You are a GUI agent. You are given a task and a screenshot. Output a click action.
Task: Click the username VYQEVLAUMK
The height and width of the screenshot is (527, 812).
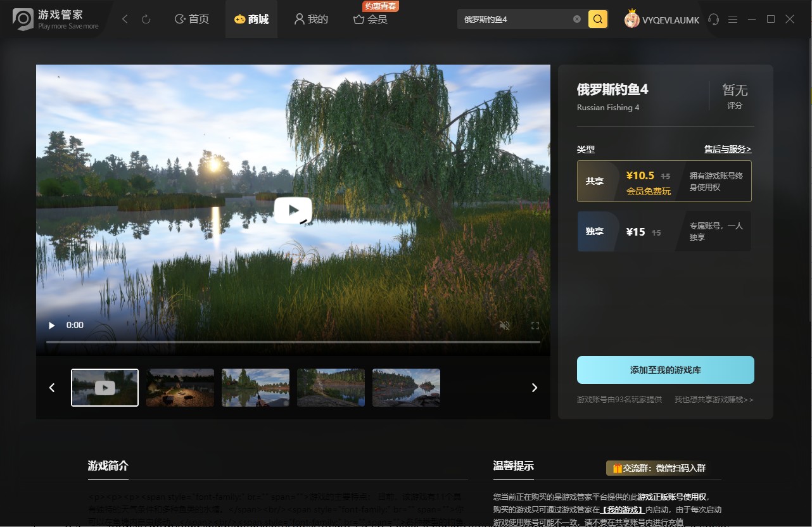tap(671, 20)
